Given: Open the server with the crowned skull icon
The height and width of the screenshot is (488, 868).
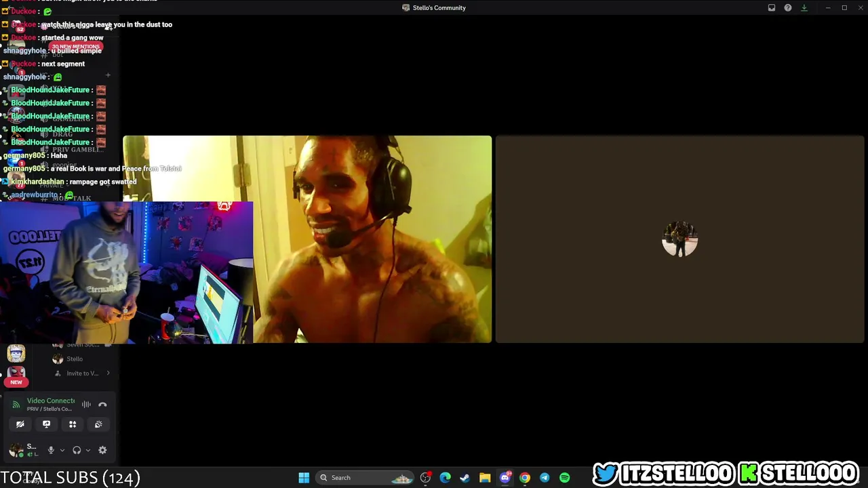Looking at the screenshot, I should click(x=16, y=353).
